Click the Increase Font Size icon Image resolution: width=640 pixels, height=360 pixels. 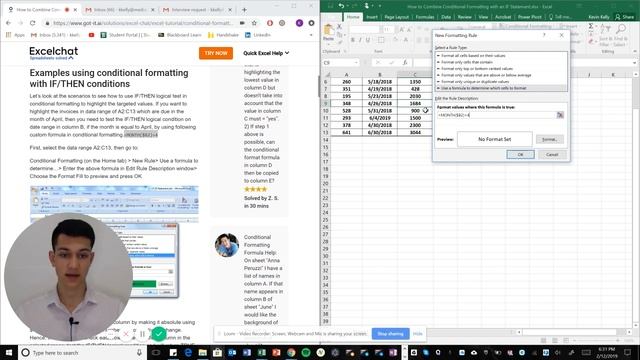(402, 29)
